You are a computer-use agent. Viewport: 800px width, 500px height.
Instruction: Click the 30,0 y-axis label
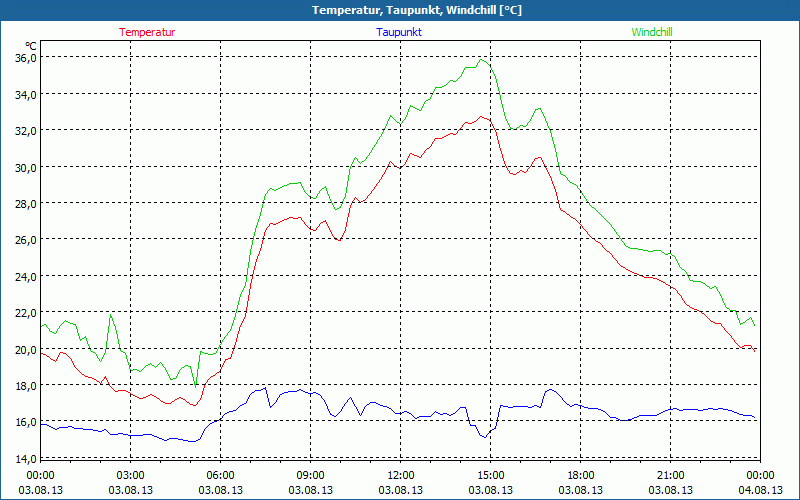26,167
